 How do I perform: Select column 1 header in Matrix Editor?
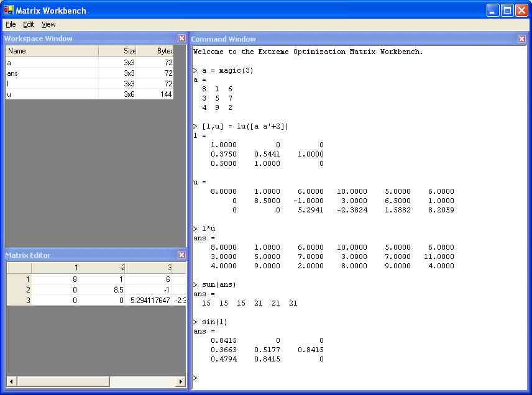coord(55,268)
